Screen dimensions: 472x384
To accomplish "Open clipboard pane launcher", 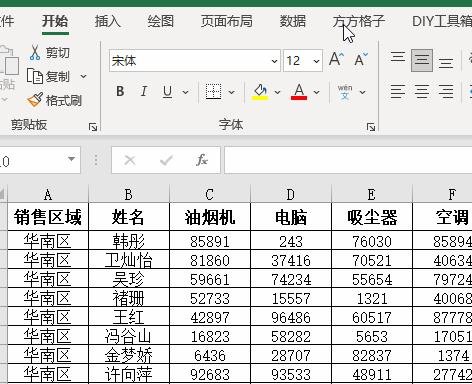I will tap(93, 127).
